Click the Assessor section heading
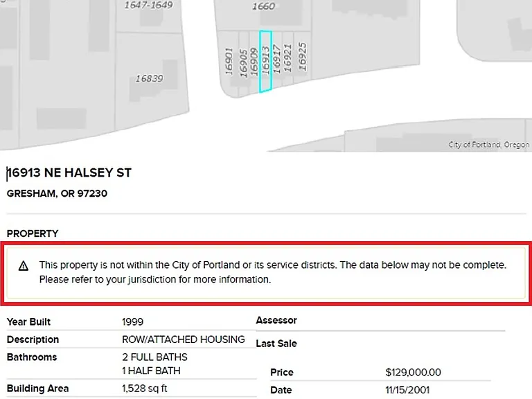The height and width of the screenshot is (399, 532). [276, 320]
